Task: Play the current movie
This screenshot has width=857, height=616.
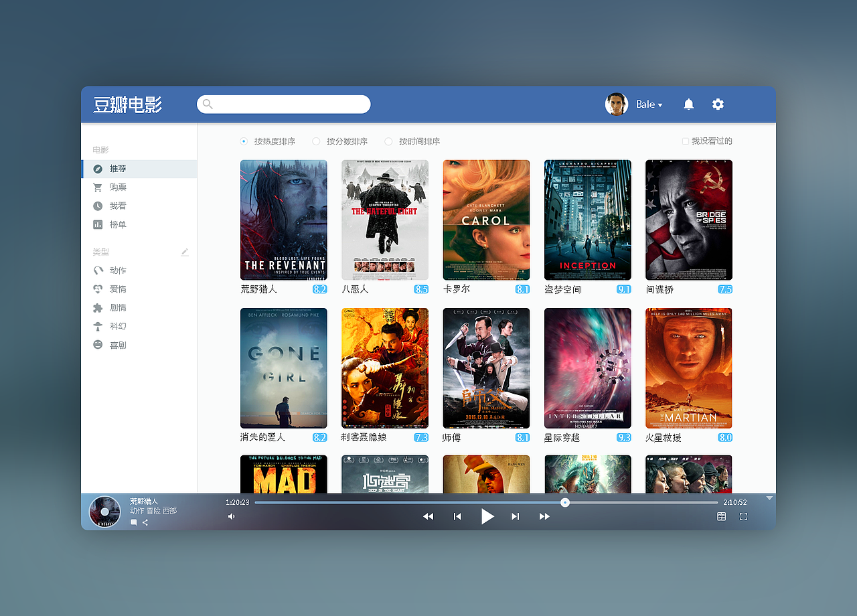Action: tap(487, 516)
